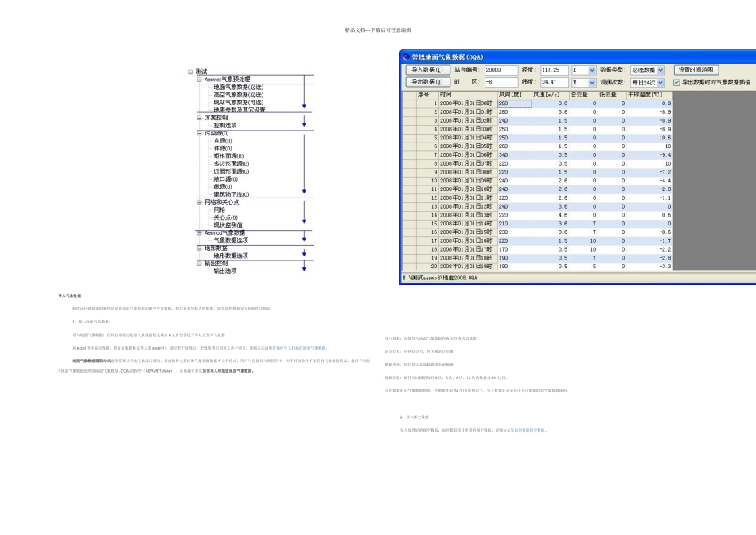Collapse the 污染源(0) tree node
The width and height of the screenshot is (756, 535).
[199, 133]
